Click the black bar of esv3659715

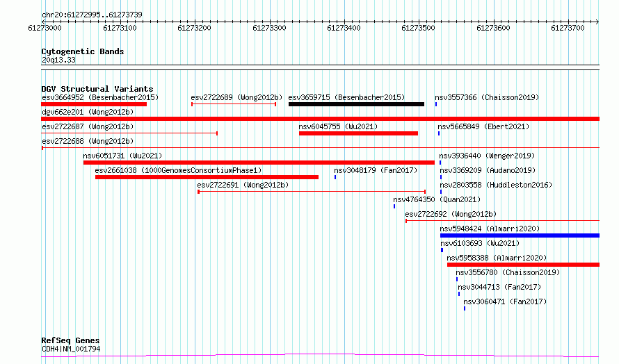(x=357, y=104)
